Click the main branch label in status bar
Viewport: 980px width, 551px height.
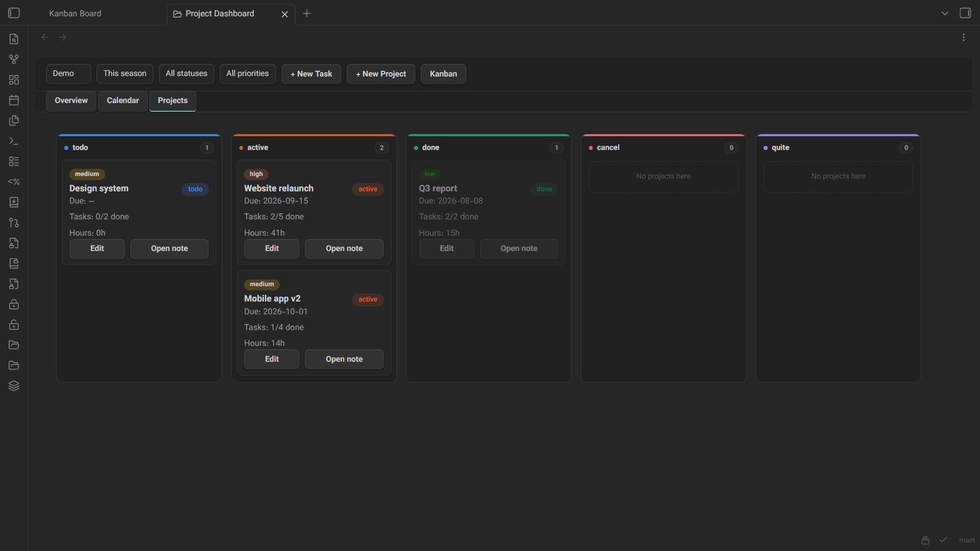pyautogui.click(x=967, y=540)
